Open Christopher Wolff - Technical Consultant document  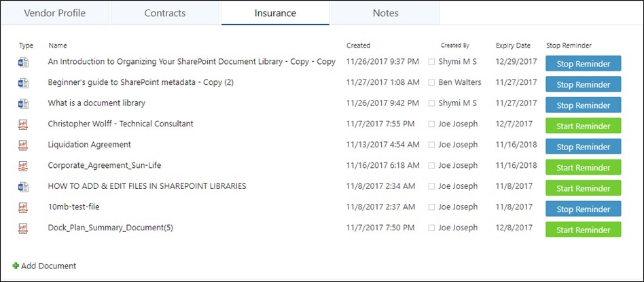click(x=120, y=124)
